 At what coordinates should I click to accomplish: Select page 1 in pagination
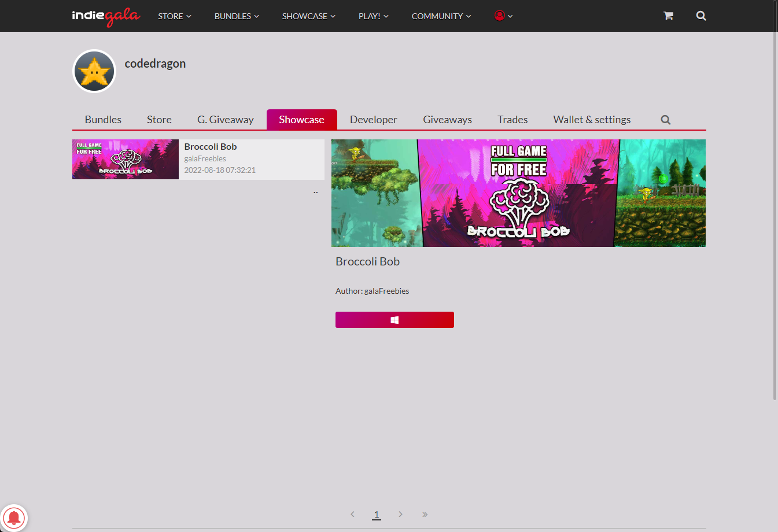[x=377, y=514]
